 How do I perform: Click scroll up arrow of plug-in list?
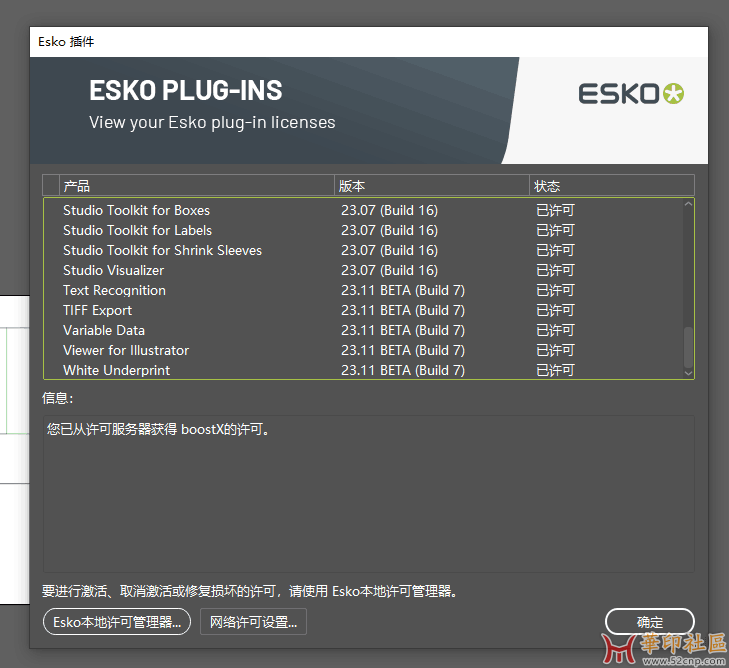pyautogui.click(x=689, y=204)
